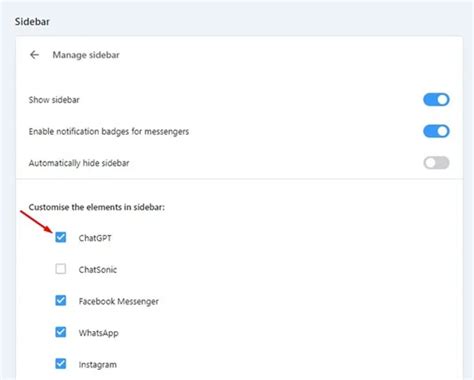The height and width of the screenshot is (380, 474).
Task: Go back using the left arrow icon
Action: click(x=34, y=55)
